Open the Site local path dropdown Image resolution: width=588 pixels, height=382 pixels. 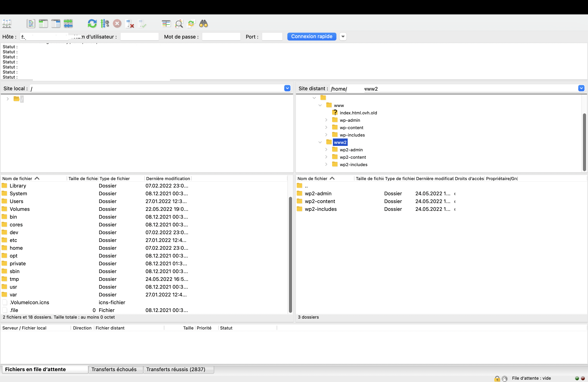tap(287, 88)
